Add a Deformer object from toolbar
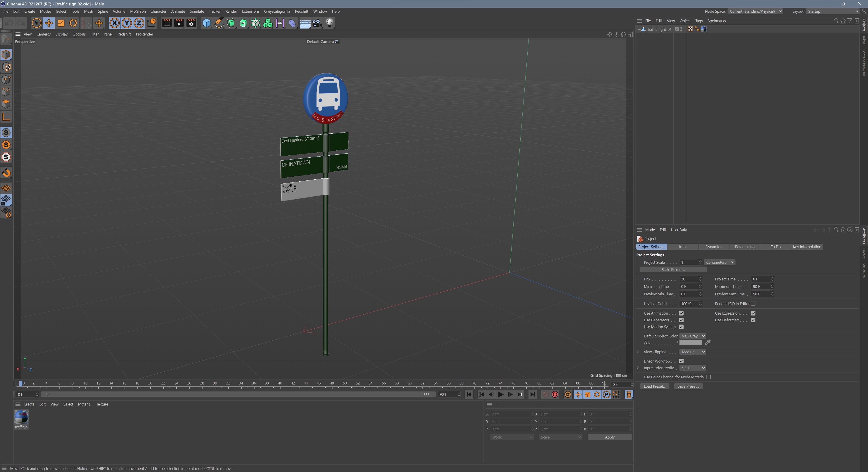 (x=292, y=23)
